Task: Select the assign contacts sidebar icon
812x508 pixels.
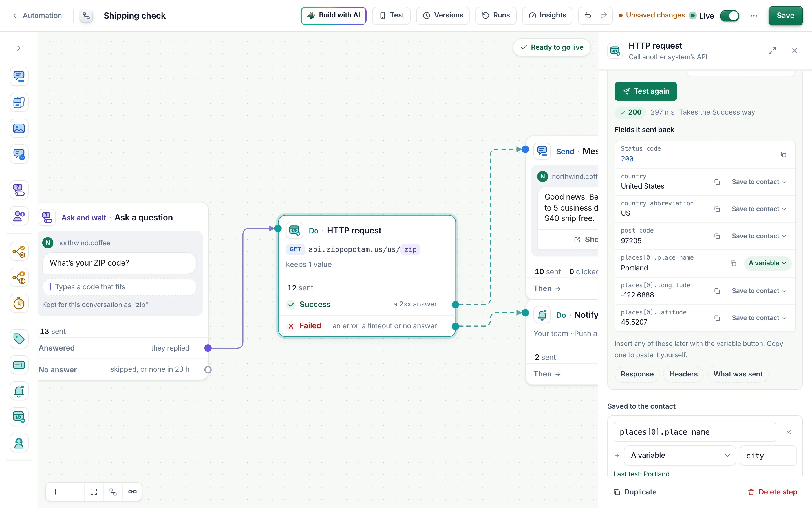Action: coord(19,216)
